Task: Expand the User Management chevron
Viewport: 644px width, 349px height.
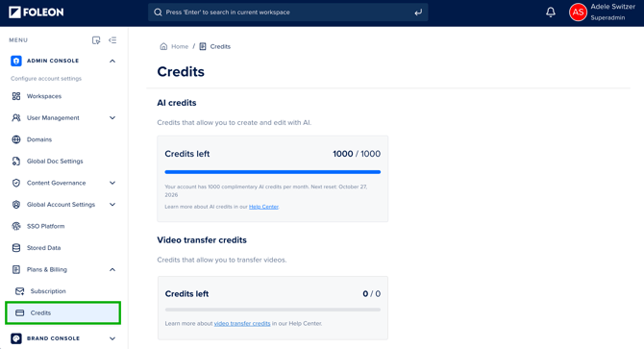Action: [112, 118]
